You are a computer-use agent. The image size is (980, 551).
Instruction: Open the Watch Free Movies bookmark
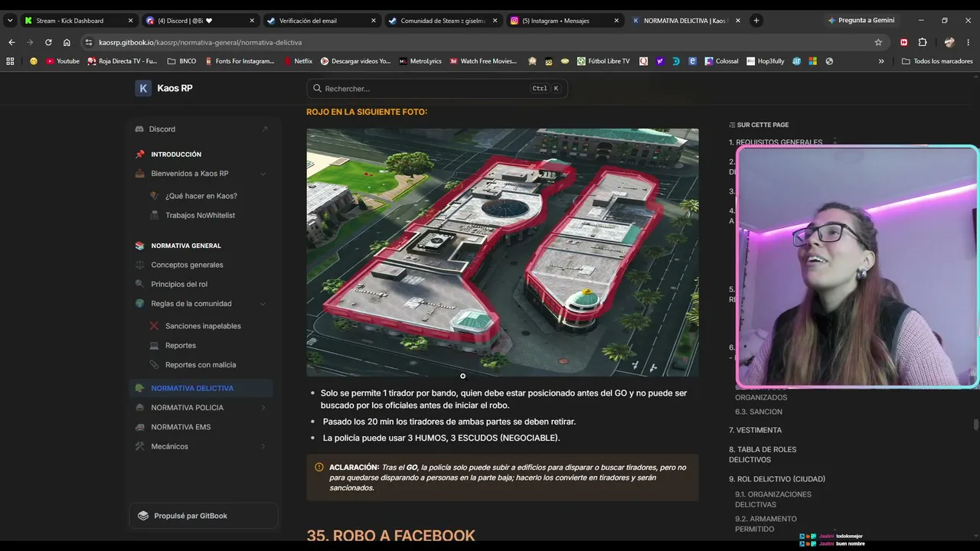point(483,61)
